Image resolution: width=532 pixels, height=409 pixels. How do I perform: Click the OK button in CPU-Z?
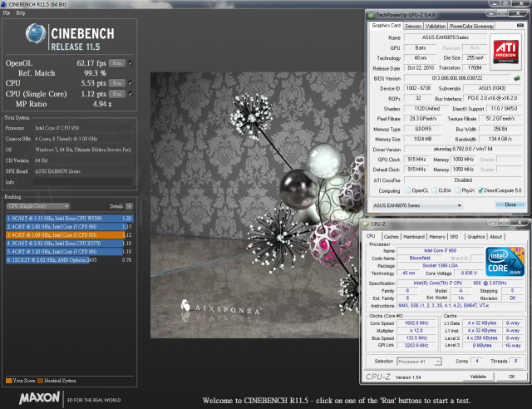511,377
